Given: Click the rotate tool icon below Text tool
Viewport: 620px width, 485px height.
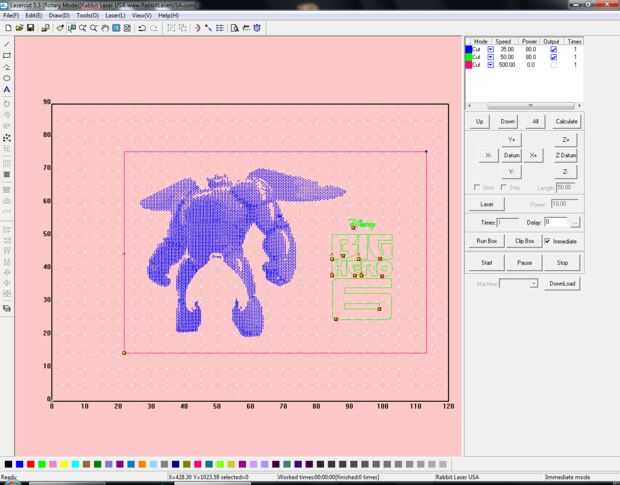Looking at the screenshot, I should tap(7, 104).
